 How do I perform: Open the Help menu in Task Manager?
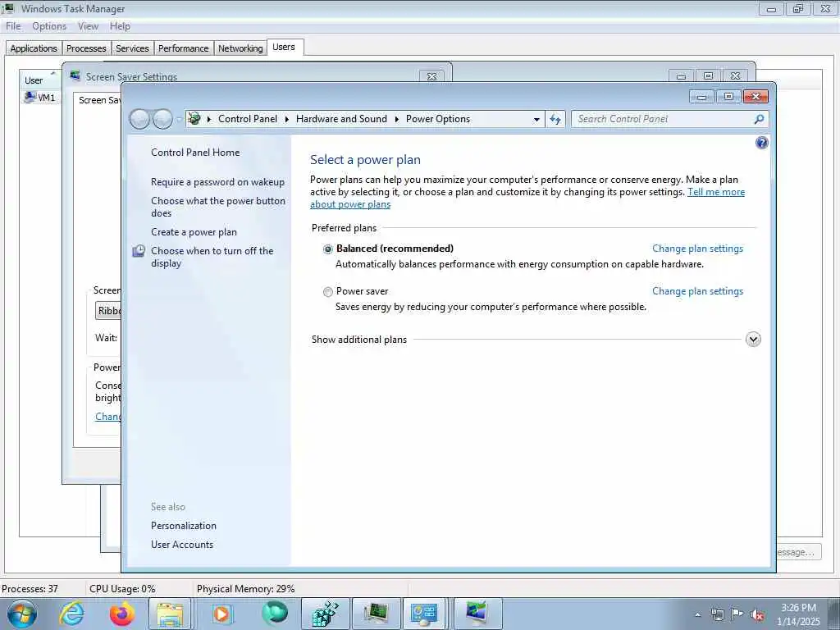tap(120, 26)
